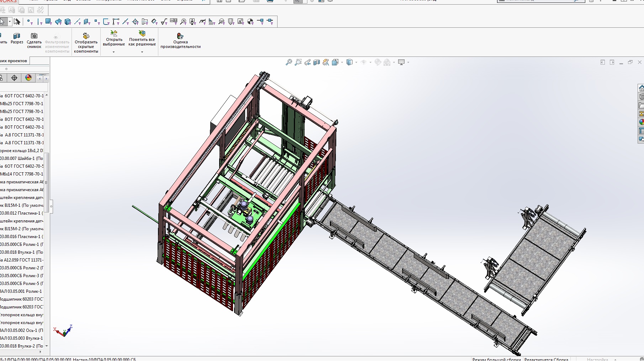Viewport: 644px width, 361px height.
Task: Click the Home icon in the task pane
Action: (641, 88)
